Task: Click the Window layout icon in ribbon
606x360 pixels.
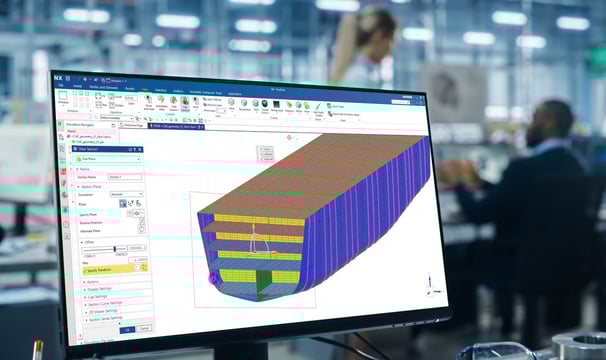Action: (x=63, y=97)
